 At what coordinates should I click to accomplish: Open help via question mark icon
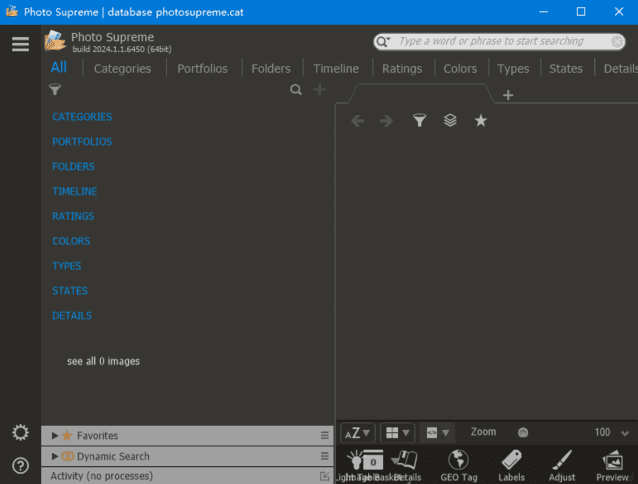coord(20,465)
